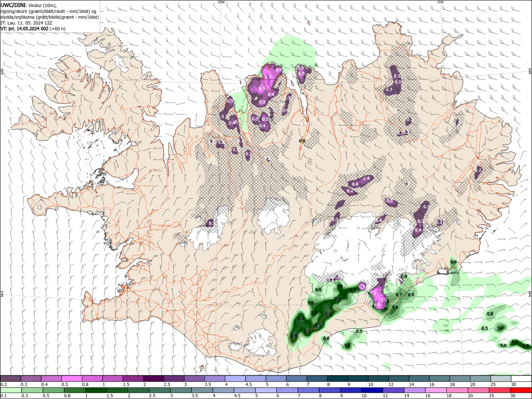Viewport: 532px width, 399px height.
Task: Pick the snow scale swatch between 1.5 and 2
Action: point(133,379)
